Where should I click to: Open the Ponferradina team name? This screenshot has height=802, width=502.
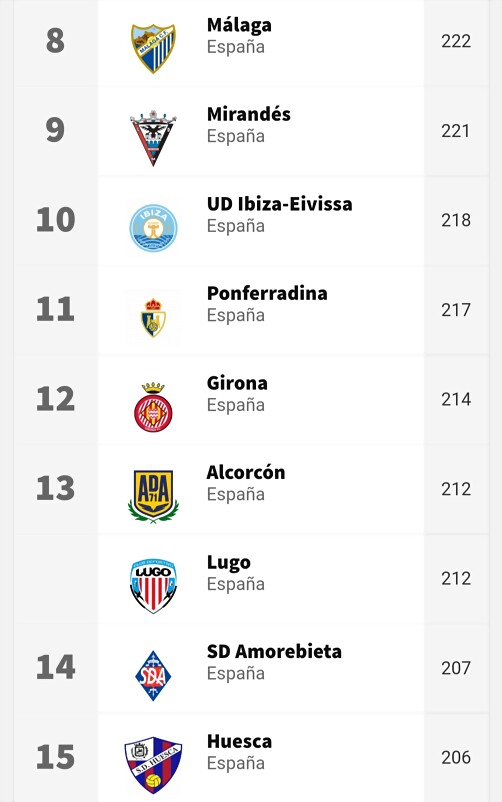(267, 293)
